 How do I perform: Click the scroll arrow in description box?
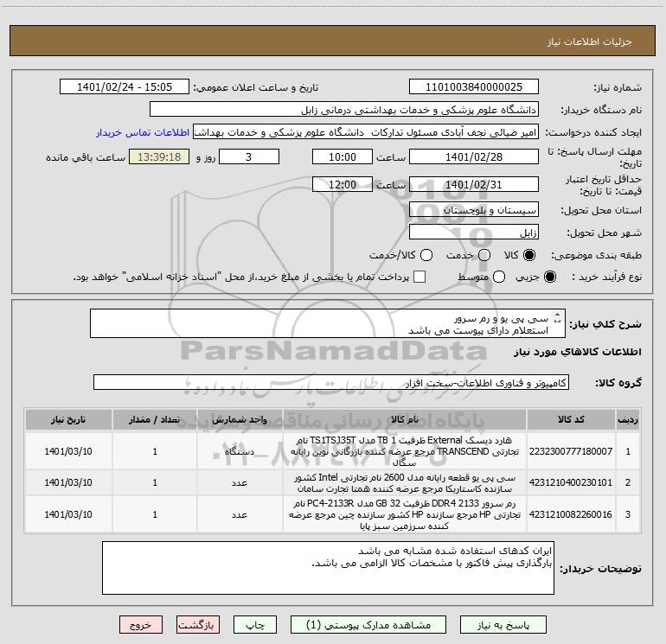558,316
